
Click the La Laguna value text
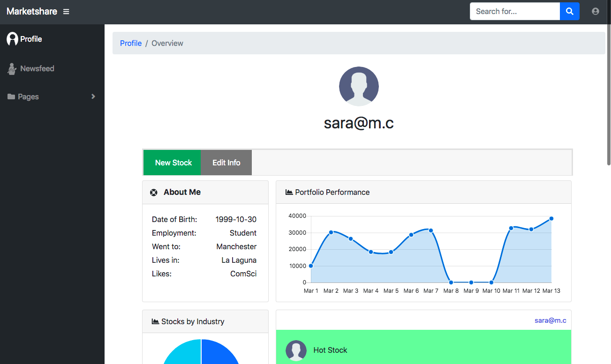pyautogui.click(x=239, y=260)
